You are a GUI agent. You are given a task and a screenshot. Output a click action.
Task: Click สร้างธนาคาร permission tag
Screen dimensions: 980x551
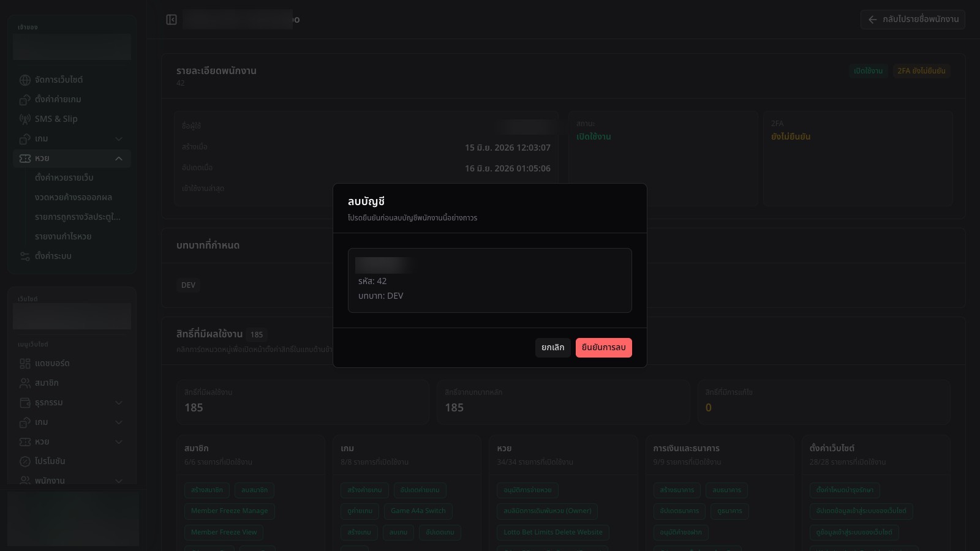(677, 490)
